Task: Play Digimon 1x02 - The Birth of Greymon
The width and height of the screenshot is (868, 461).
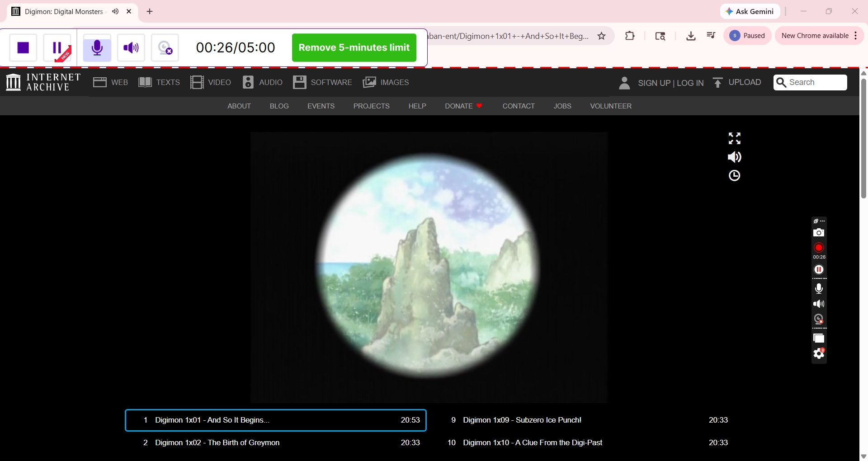Action: [x=217, y=442]
